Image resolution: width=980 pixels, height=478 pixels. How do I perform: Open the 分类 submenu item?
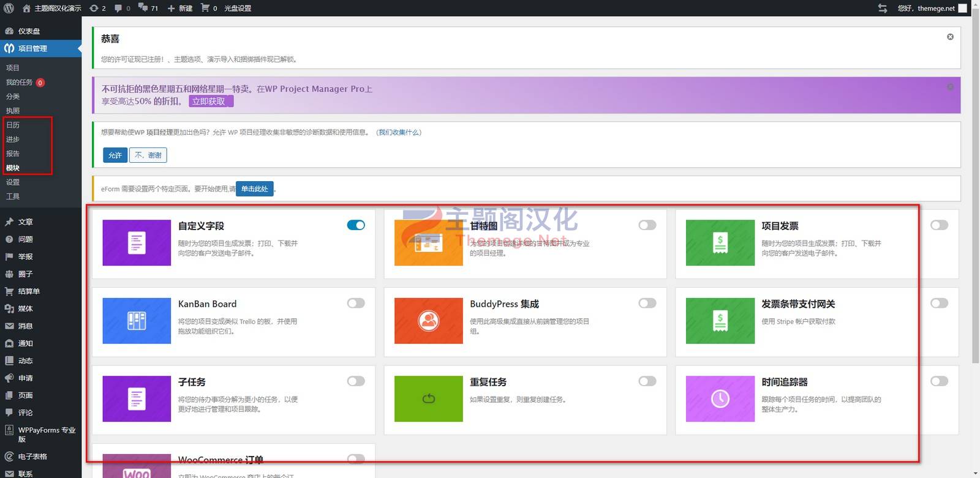pos(13,96)
